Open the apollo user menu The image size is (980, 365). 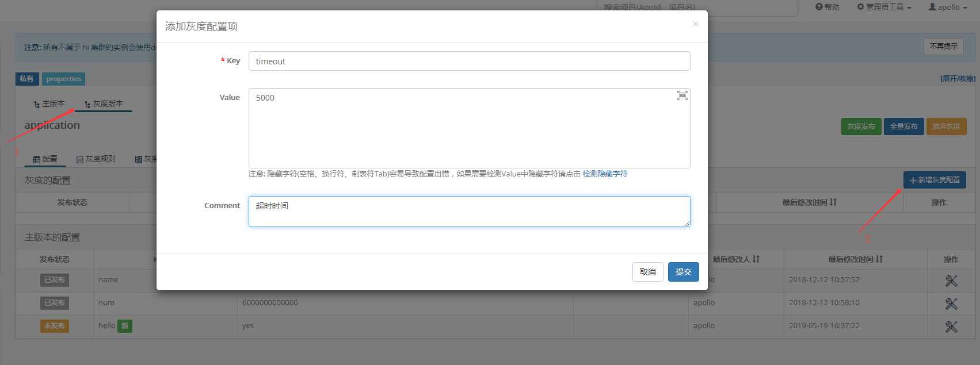coord(948,7)
